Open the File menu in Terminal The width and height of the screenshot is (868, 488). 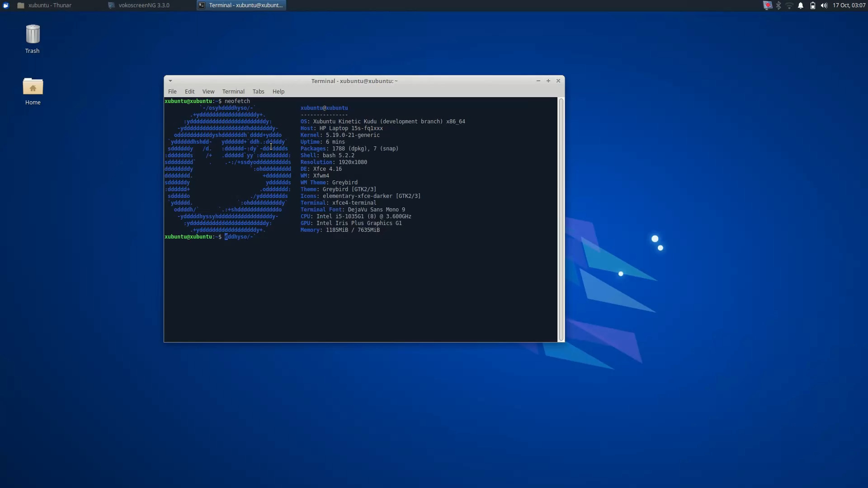click(x=172, y=91)
